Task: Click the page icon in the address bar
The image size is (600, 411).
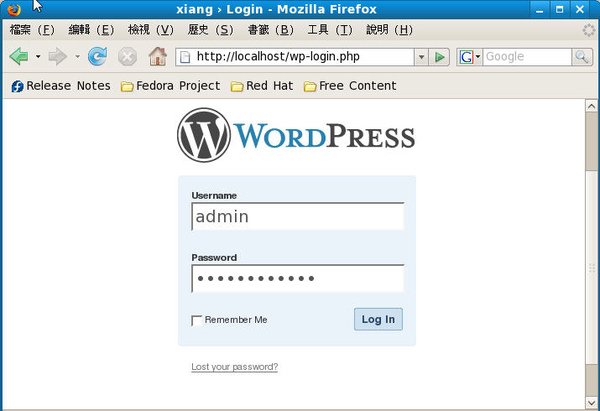Action: point(185,57)
